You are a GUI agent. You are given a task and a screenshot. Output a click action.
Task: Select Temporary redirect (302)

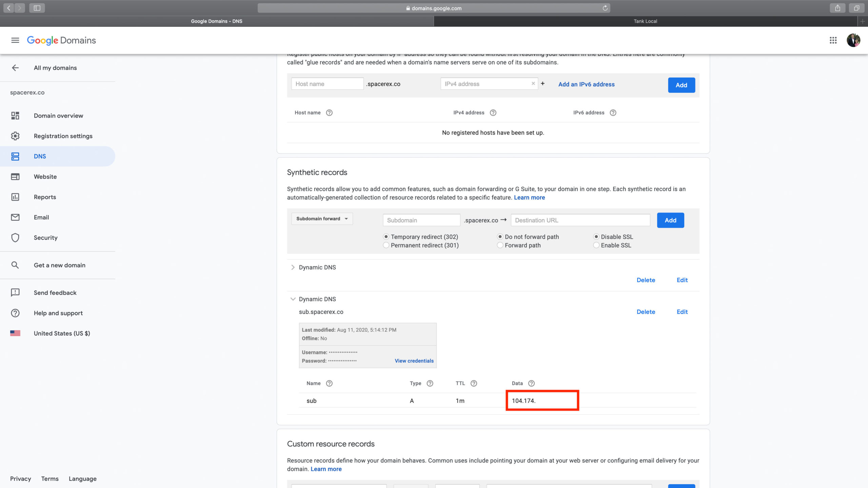click(386, 237)
